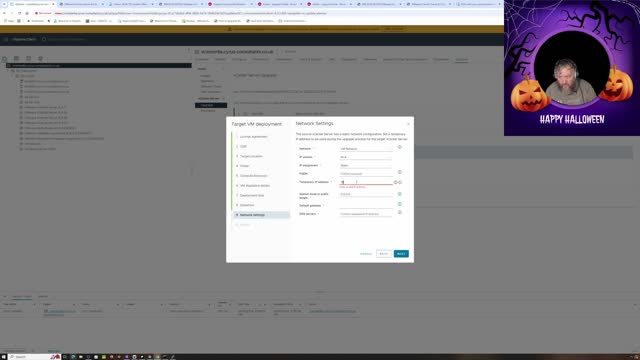Screen dimensions: 640x360
Task: Click the info icon beside Network field
Action: (400, 147)
